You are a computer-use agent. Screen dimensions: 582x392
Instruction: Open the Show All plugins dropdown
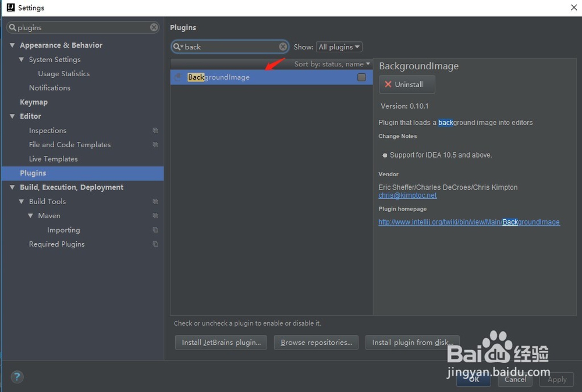tap(339, 47)
